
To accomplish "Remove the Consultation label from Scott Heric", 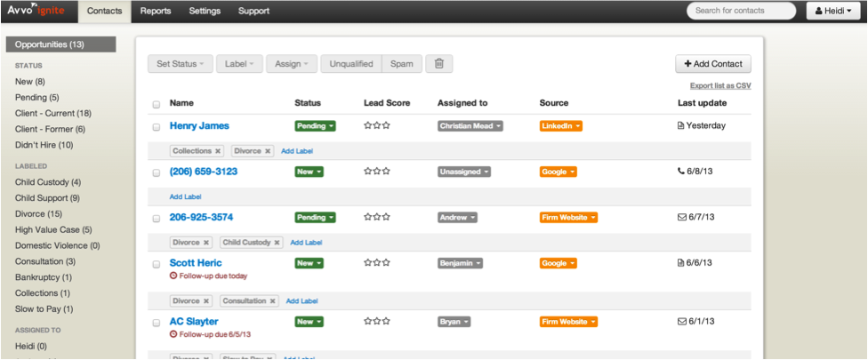I will 272,301.
